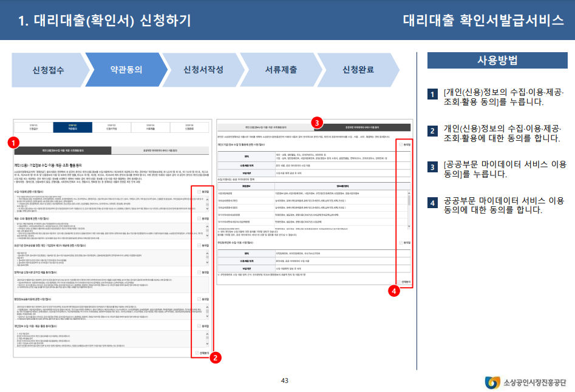Click instruction 4 text about 마이데이터 서비스 이용 동의

(x=504, y=205)
